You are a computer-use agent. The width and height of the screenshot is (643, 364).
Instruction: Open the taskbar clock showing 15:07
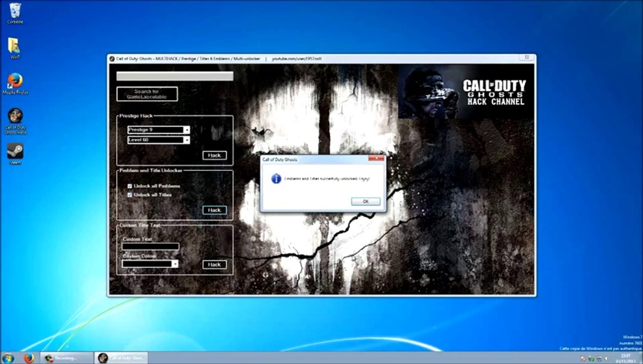click(626, 358)
